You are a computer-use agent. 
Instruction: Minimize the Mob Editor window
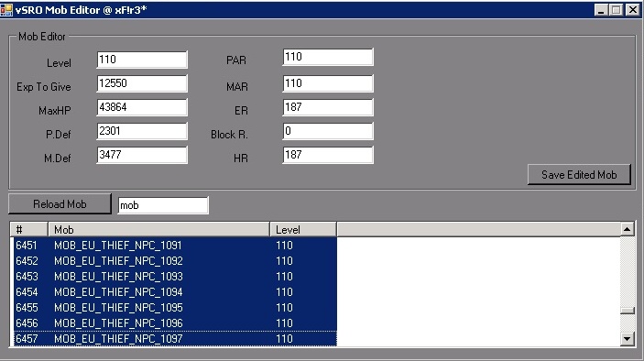point(601,10)
